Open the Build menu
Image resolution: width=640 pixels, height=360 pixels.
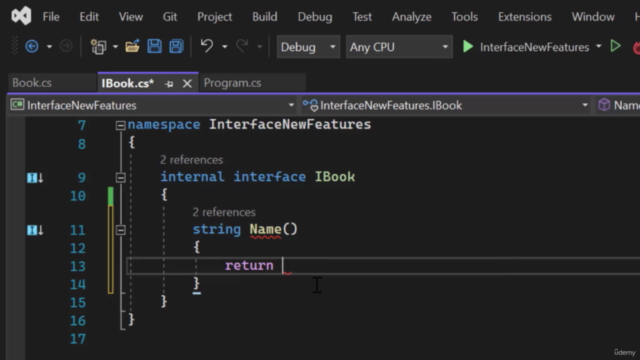(x=264, y=17)
